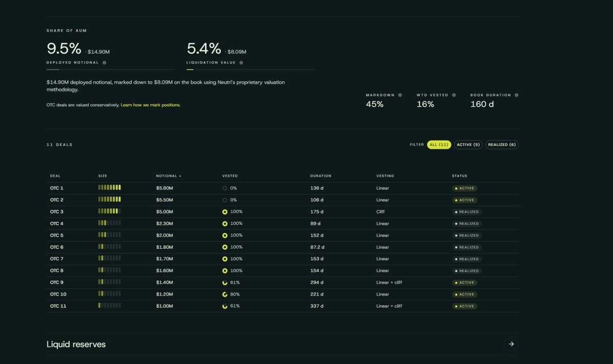
Task: Click the info icon next to Book Duration
Action: [516, 95]
